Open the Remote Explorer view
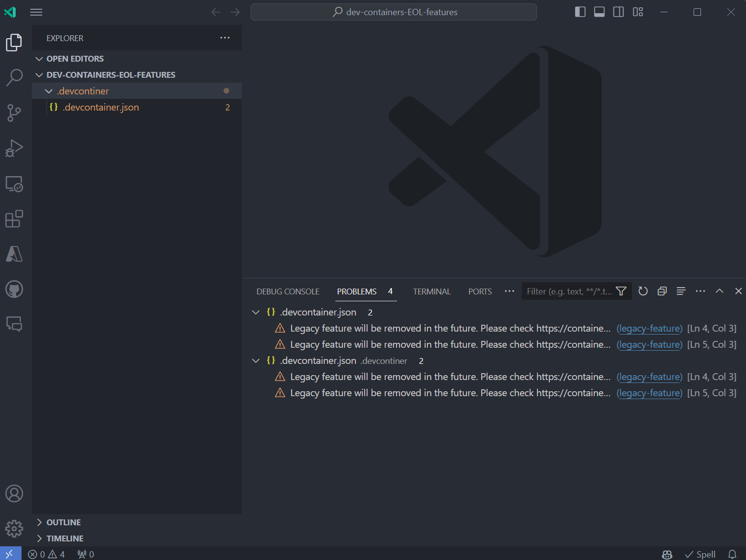This screenshot has height=560, width=746. (x=14, y=183)
